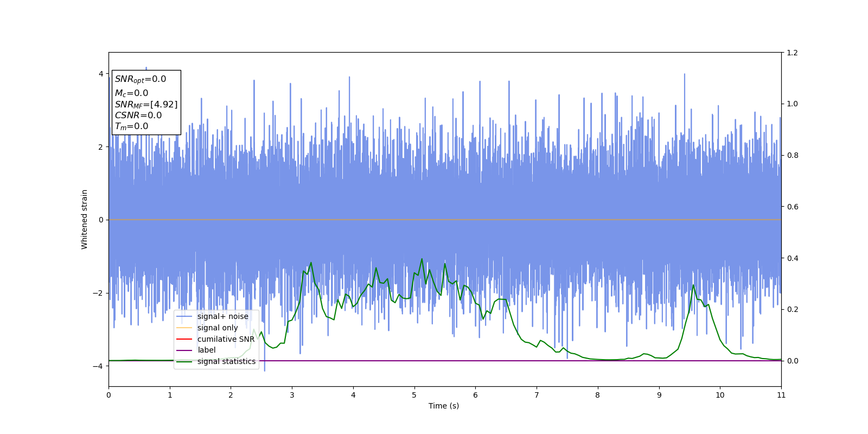Click the x-axis tick label 2
This screenshot has width=868, height=434.
pos(231,395)
